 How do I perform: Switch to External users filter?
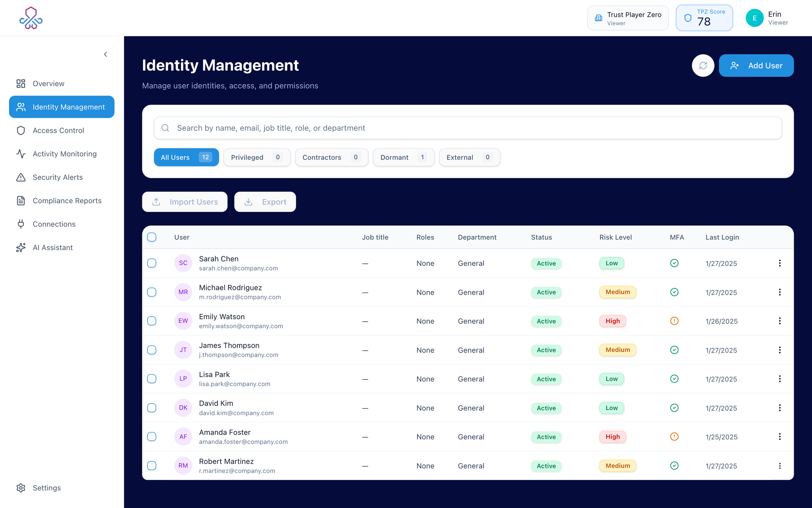pos(469,157)
